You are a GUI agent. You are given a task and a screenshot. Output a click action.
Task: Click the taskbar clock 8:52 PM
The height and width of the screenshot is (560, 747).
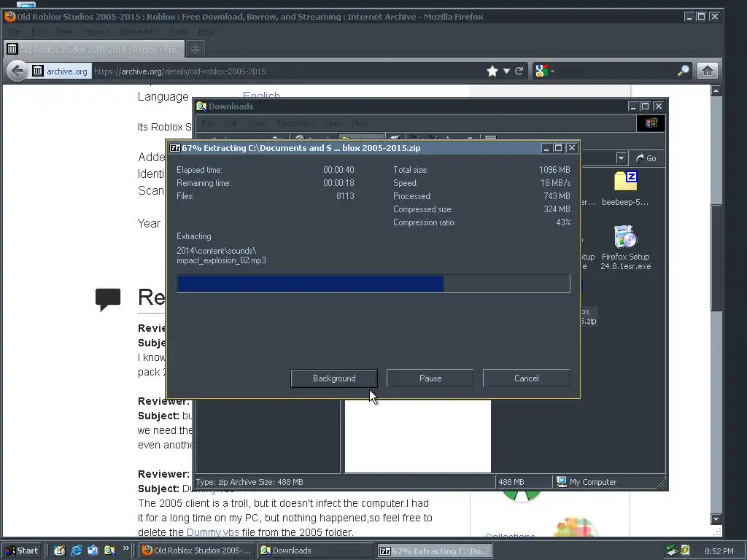tap(719, 551)
